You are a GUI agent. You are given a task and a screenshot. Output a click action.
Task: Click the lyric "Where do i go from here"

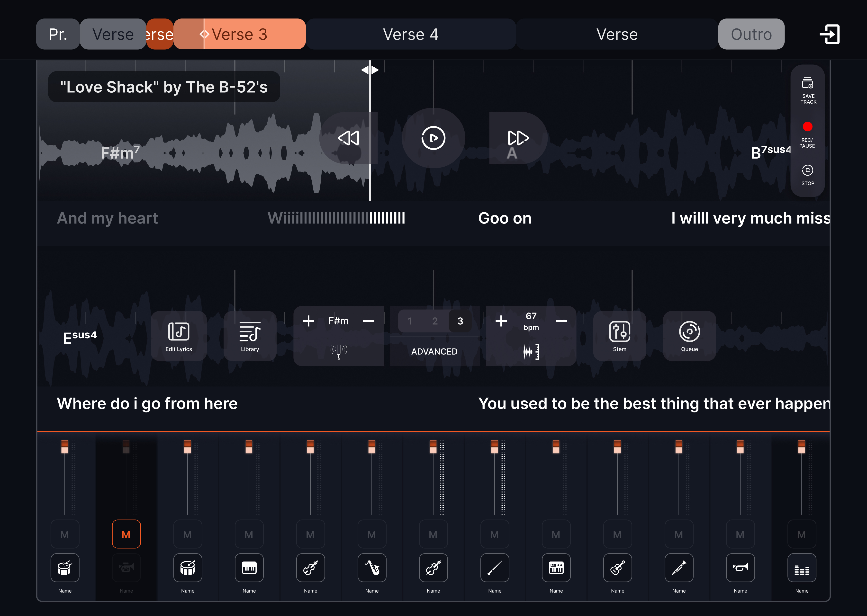pyautogui.click(x=147, y=404)
